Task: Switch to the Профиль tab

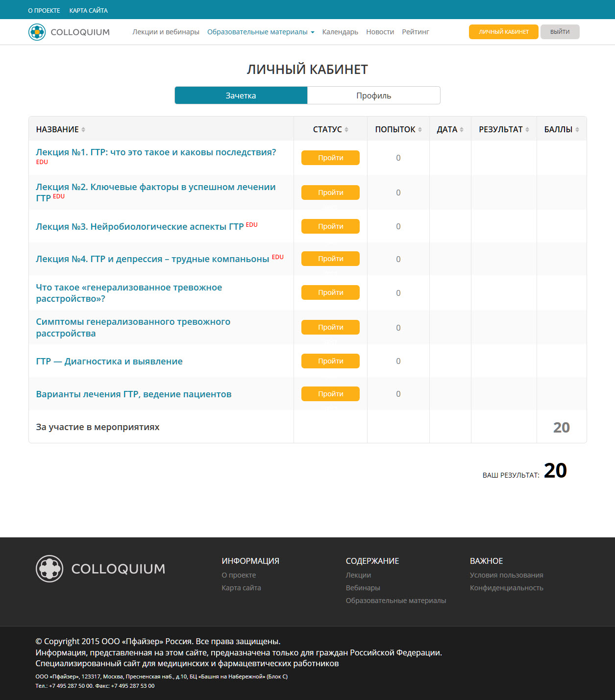Action: pos(373,96)
